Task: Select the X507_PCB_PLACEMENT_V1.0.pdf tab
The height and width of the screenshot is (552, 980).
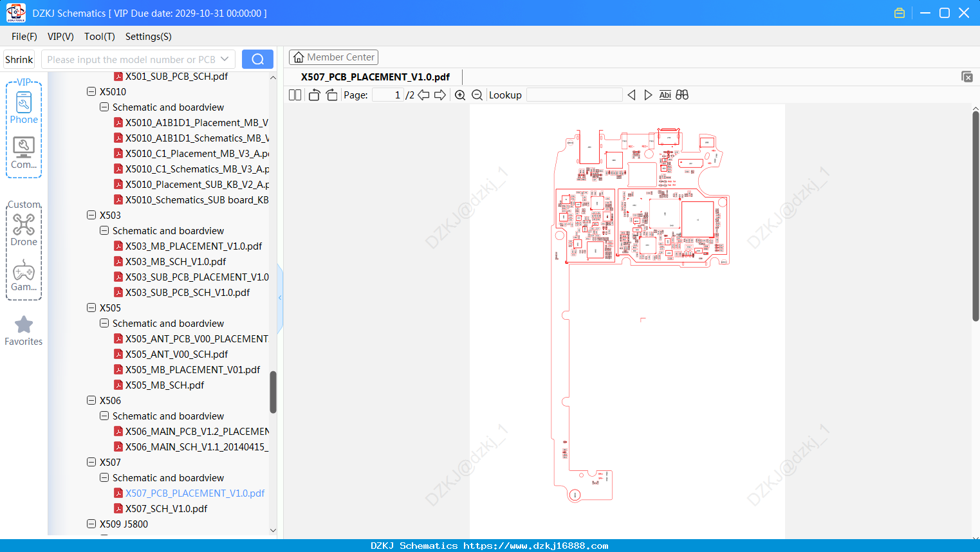Action: tap(375, 77)
